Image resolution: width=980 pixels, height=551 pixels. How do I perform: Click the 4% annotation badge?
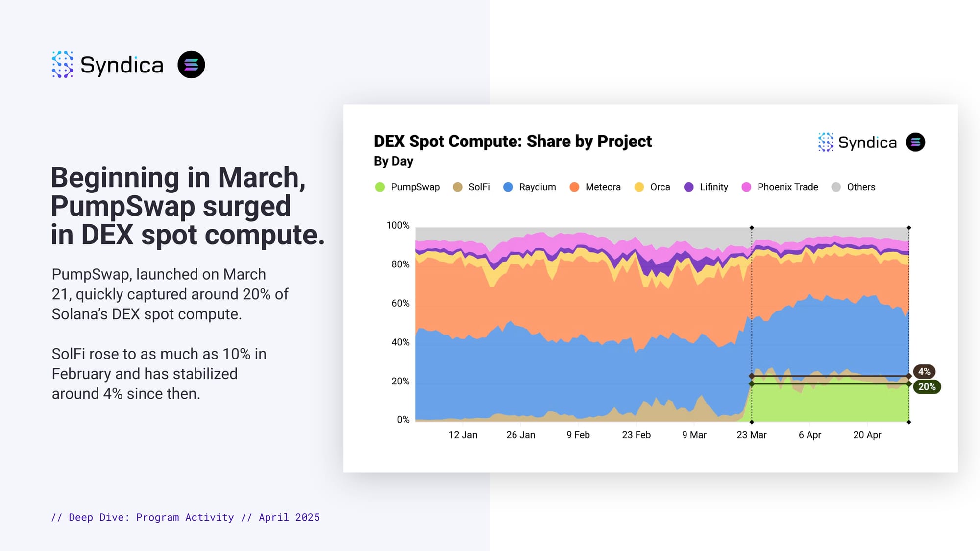coord(924,372)
